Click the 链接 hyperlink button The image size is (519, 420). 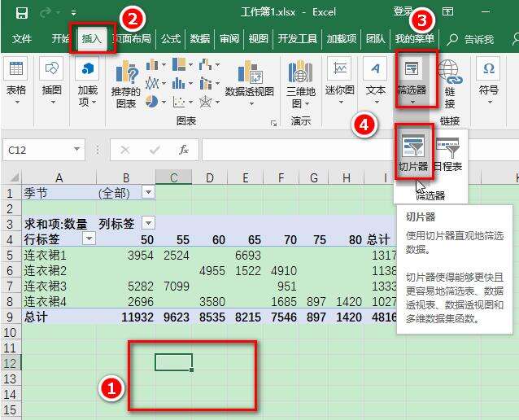450,85
